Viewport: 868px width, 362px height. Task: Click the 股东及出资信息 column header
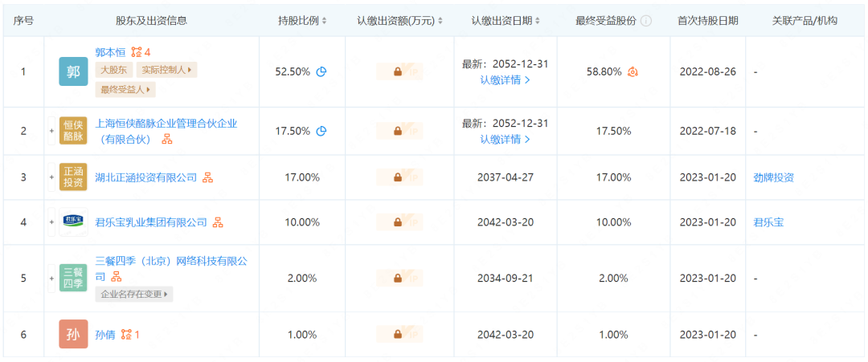pyautogui.click(x=151, y=21)
